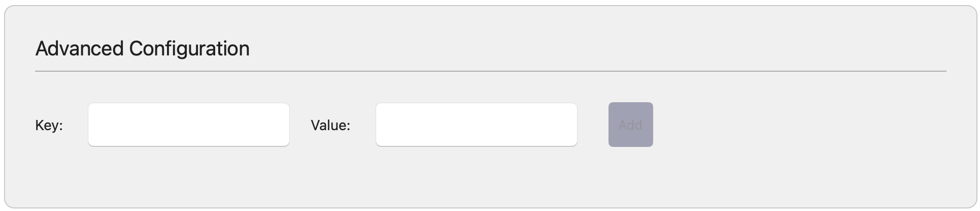980x211 pixels.
Task: Focus the text box next to Value
Action: click(477, 125)
